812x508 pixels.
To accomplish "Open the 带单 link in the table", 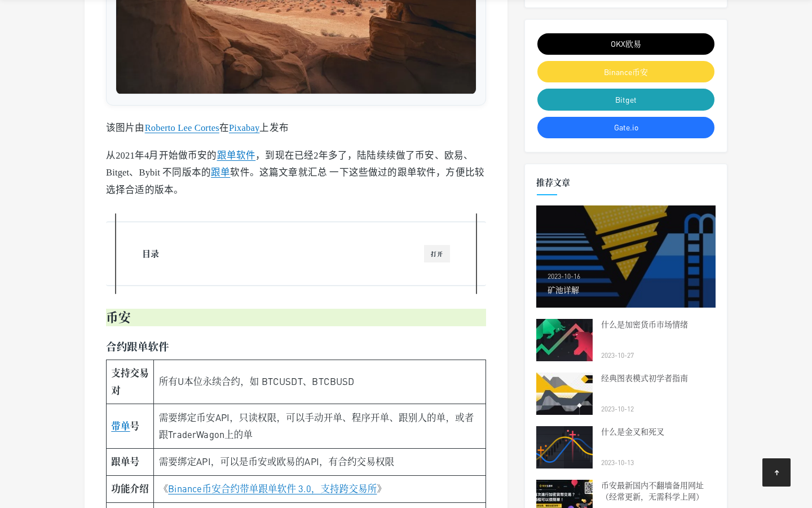I will 121,426.
